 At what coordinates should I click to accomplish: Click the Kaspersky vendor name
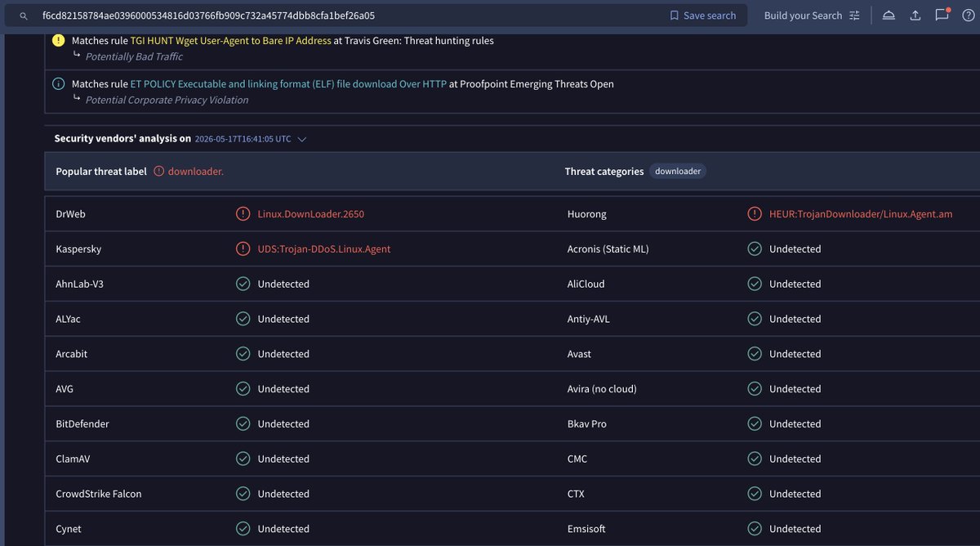point(78,249)
